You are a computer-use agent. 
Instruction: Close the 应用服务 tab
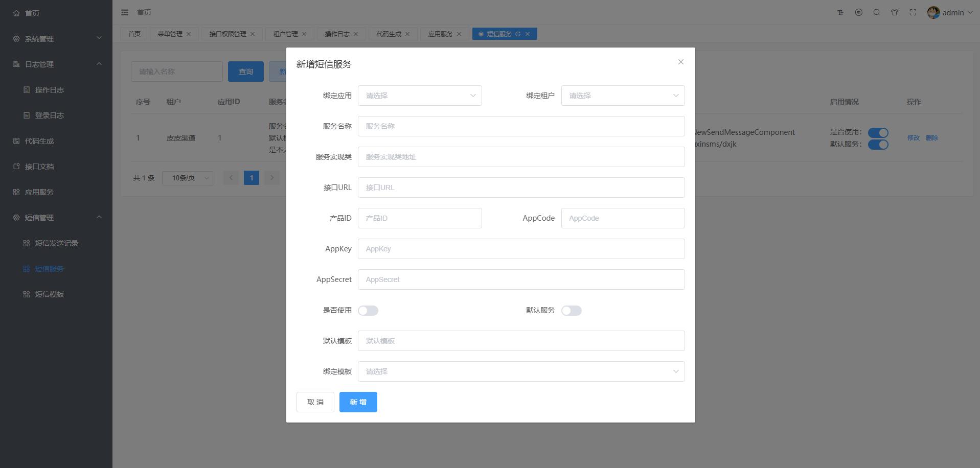pyautogui.click(x=459, y=34)
